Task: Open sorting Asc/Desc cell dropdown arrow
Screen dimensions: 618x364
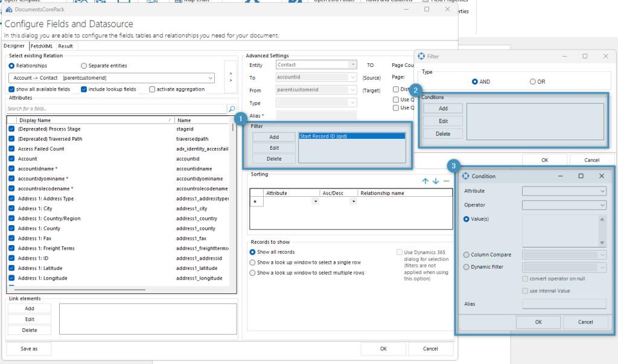Action: tap(353, 202)
